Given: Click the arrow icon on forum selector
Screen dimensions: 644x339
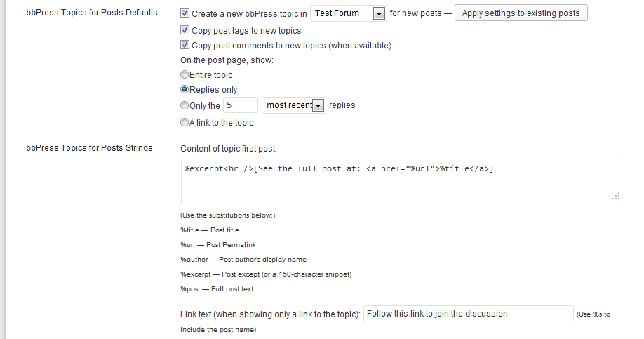Looking at the screenshot, I should pos(379,13).
